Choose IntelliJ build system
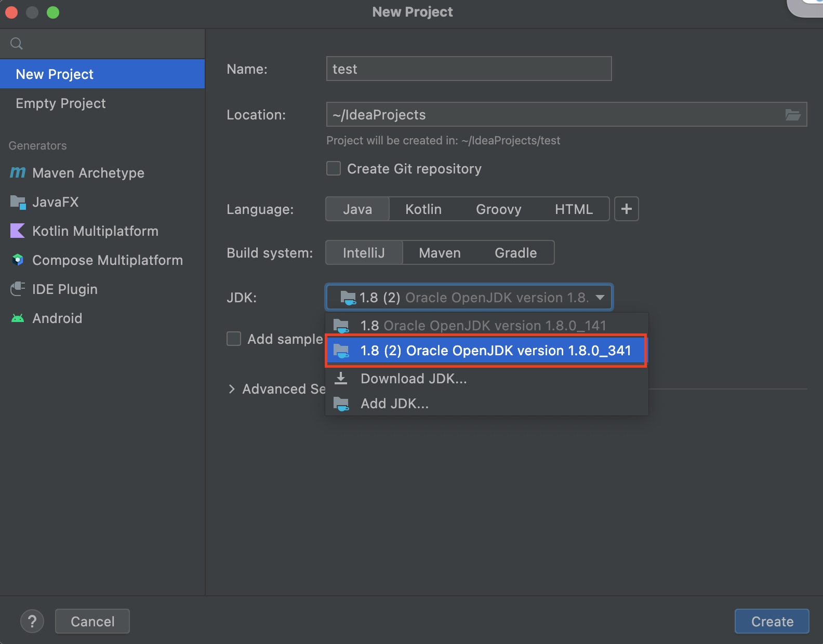This screenshot has height=644, width=823. [x=364, y=252]
